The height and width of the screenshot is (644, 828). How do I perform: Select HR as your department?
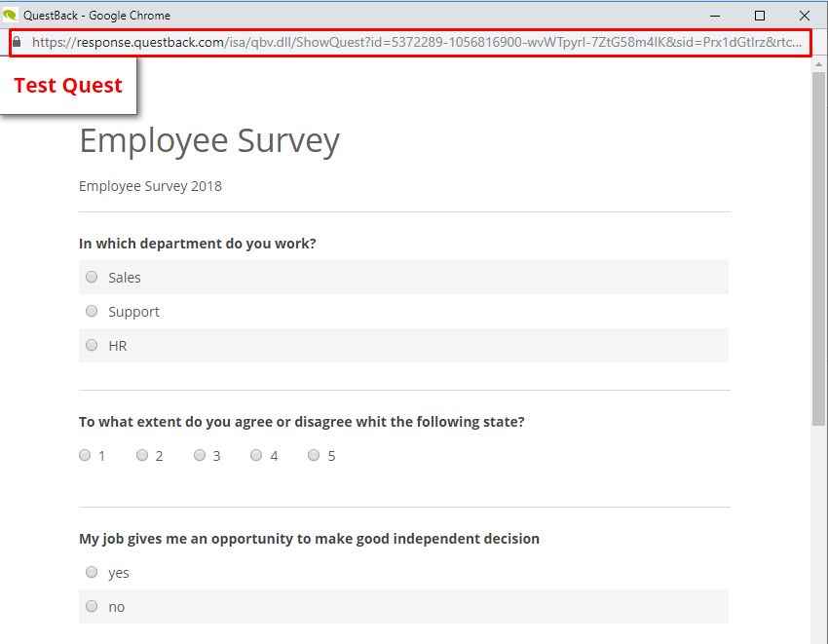pos(92,345)
